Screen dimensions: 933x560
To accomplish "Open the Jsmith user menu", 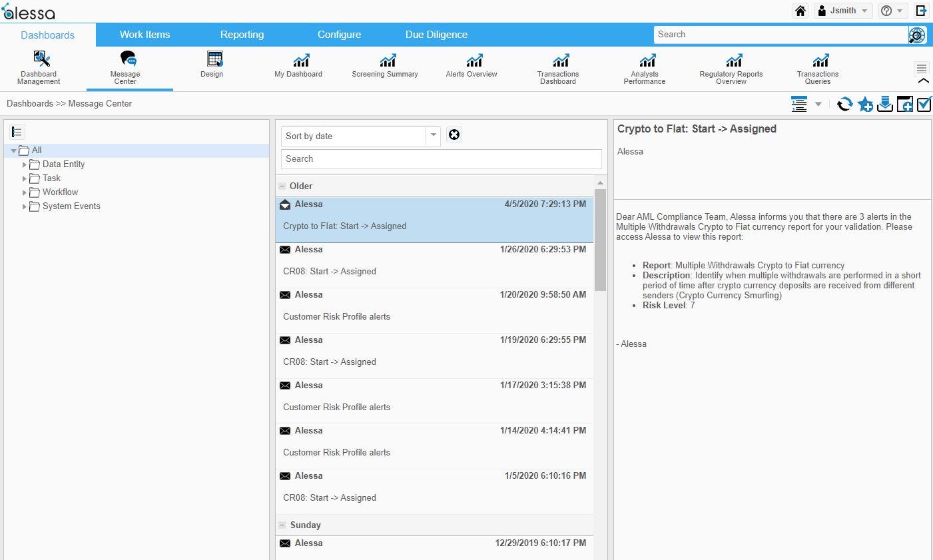I will point(844,11).
